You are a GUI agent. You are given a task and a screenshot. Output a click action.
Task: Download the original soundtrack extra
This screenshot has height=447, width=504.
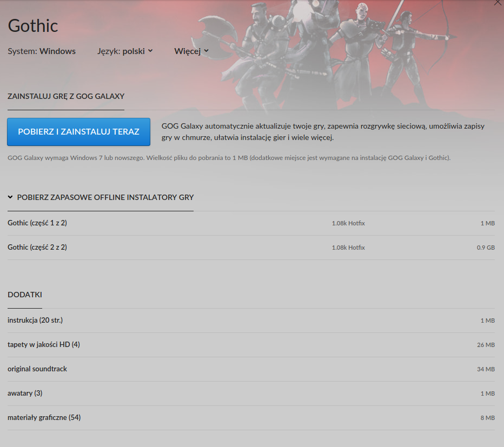[x=251, y=369]
